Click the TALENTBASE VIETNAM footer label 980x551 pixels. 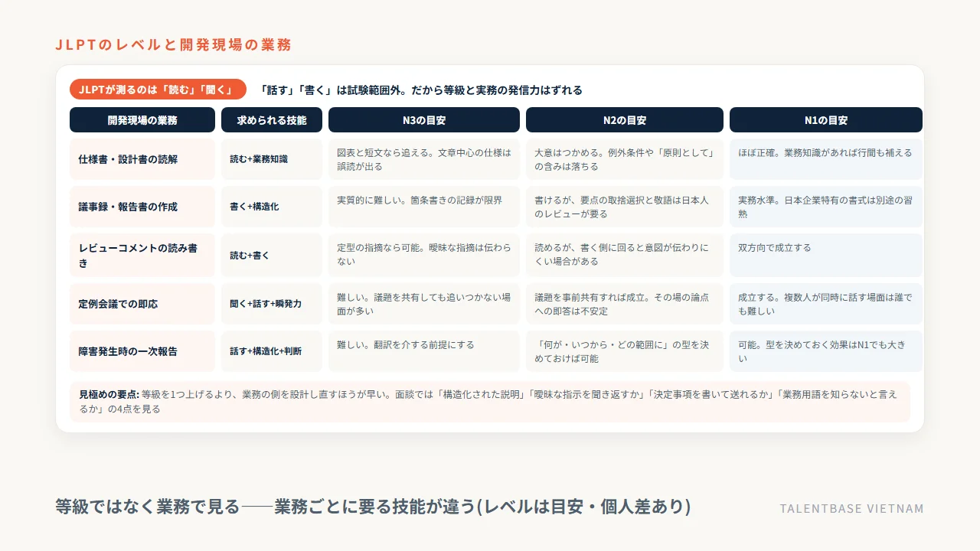(x=851, y=508)
